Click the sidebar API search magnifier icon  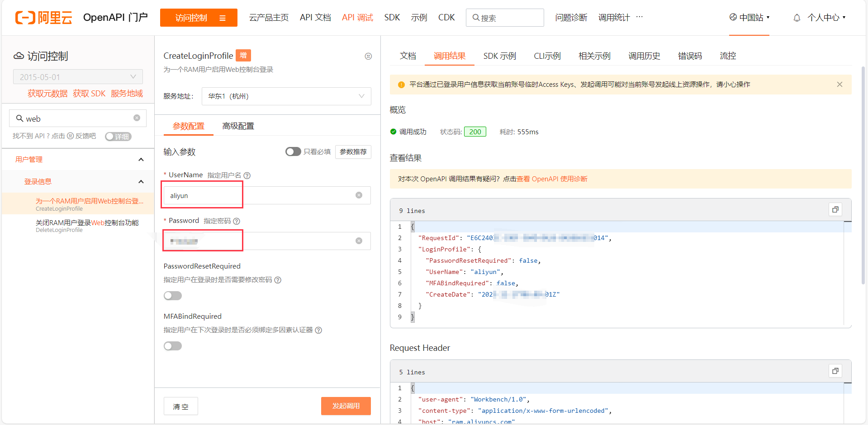(x=19, y=118)
